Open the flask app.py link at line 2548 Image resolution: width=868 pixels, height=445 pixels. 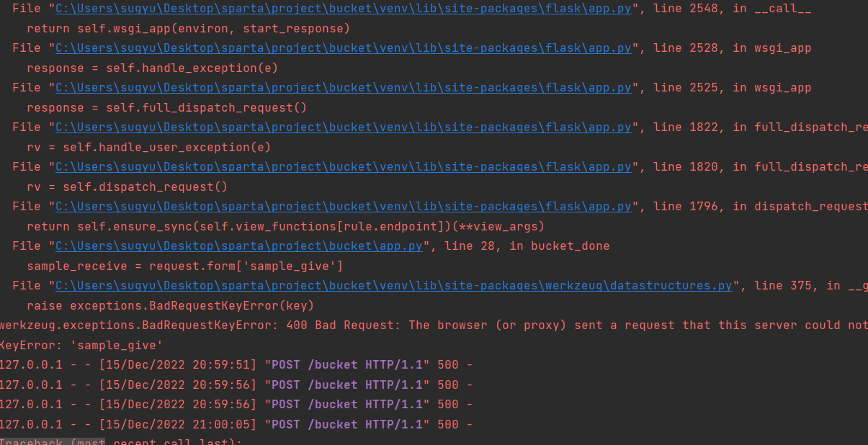point(344,9)
